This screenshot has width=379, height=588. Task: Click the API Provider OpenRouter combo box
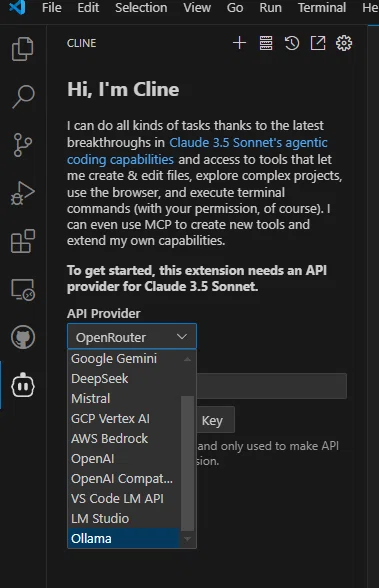tap(132, 337)
